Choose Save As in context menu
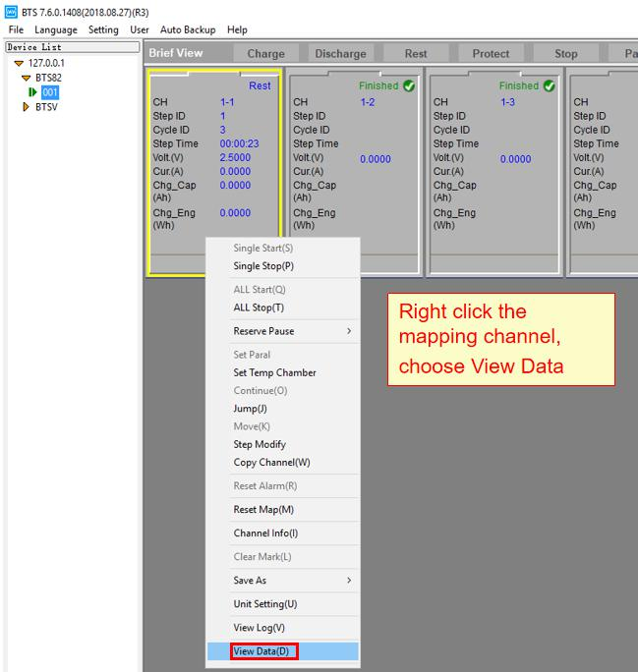Image resolution: width=638 pixels, height=672 pixels. (x=282, y=581)
